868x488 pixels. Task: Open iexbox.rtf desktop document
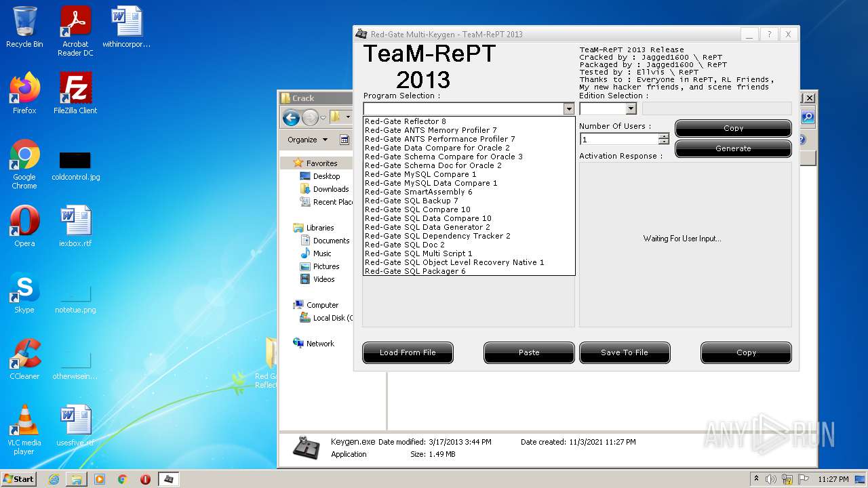coord(75,226)
